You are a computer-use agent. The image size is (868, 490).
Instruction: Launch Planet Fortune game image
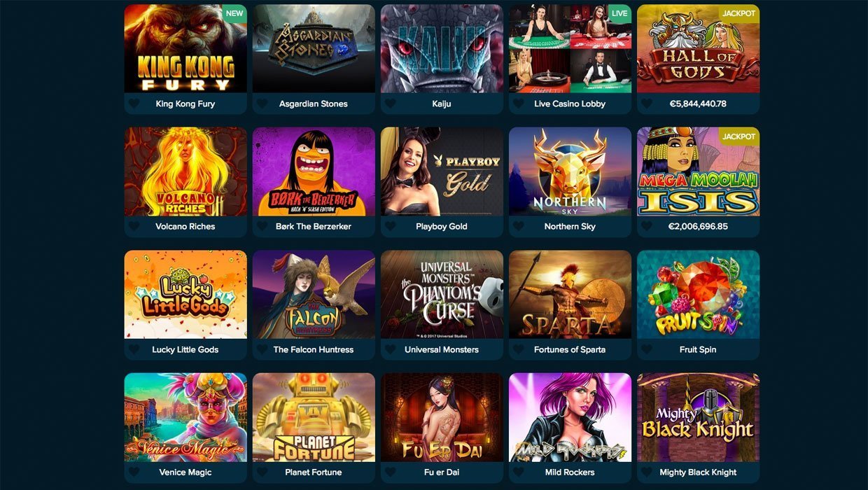(x=314, y=417)
